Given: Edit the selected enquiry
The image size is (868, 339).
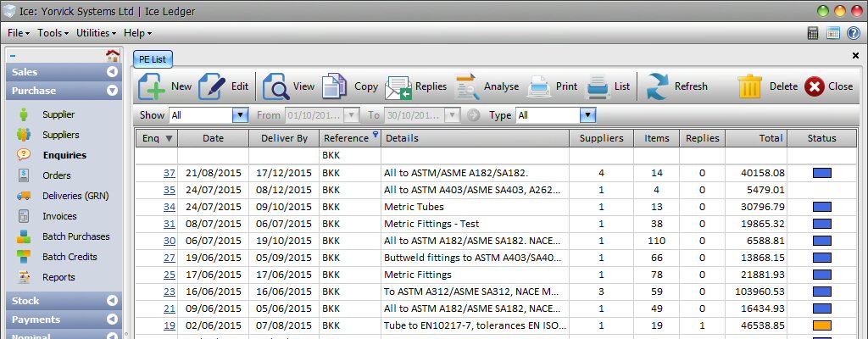Looking at the screenshot, I should point(223,86).
